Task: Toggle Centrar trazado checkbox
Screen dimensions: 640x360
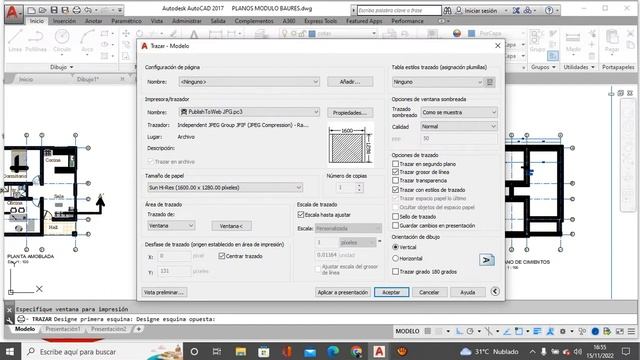Action: 222,256
